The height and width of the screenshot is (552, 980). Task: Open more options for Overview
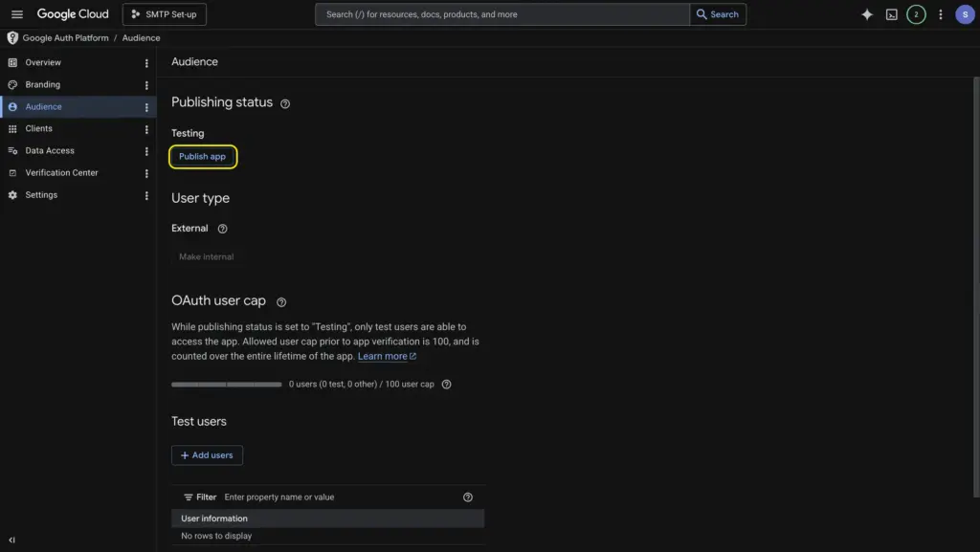(146, 63)
